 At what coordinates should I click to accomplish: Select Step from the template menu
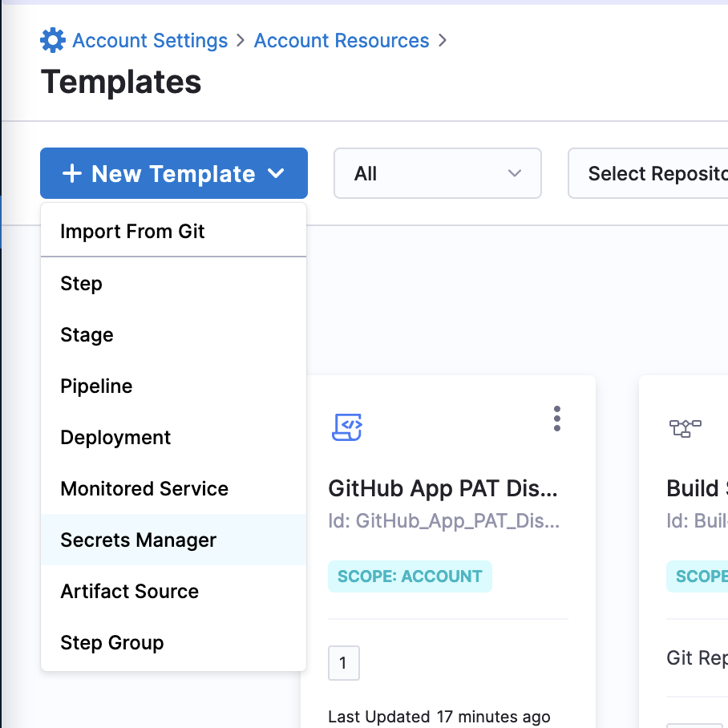(82, 284)
